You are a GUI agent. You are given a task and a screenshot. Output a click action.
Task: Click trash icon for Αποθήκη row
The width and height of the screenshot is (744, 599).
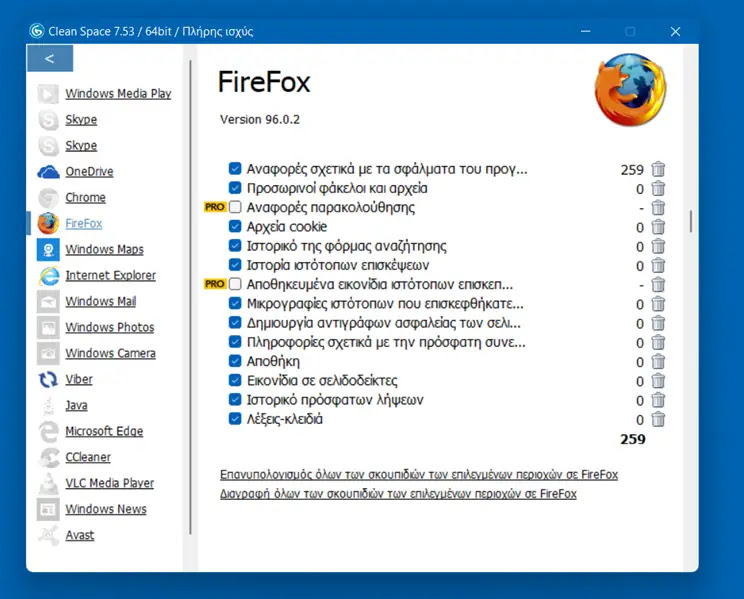(658, 362)
